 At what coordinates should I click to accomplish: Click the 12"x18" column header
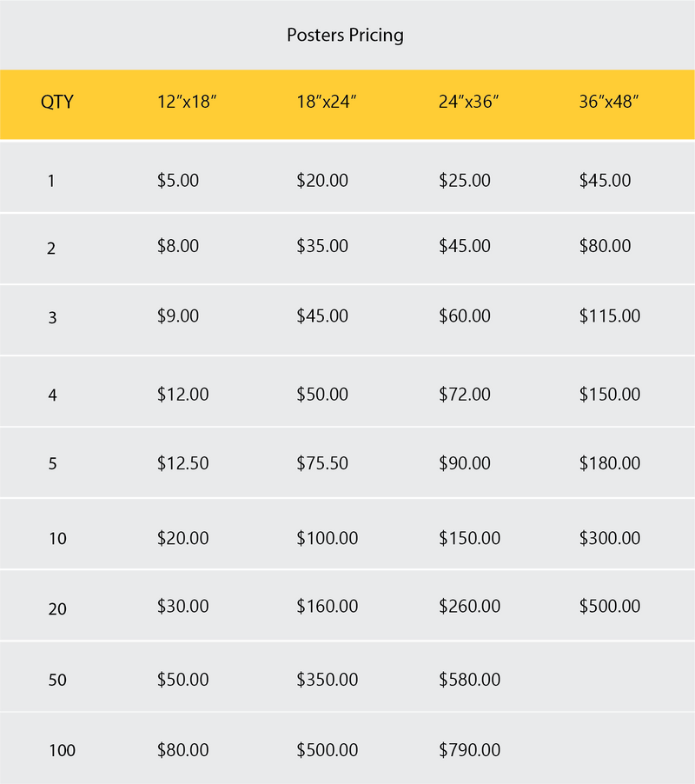(x=187, y=102)
